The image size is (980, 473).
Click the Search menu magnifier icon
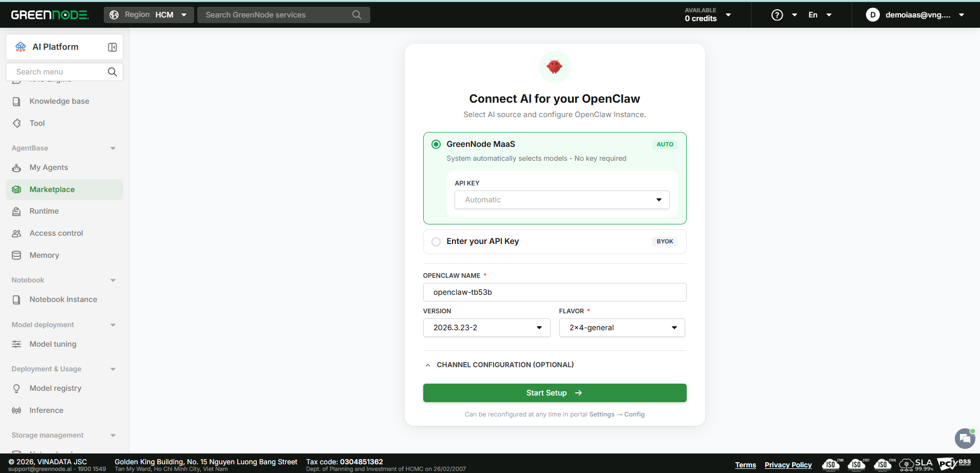click(x=112, y=72)
